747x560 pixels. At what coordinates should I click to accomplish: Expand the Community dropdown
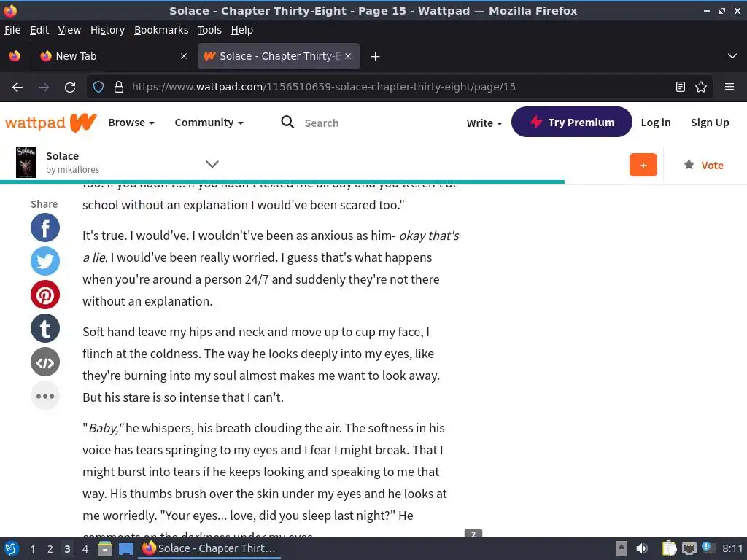tap(209, 122)
